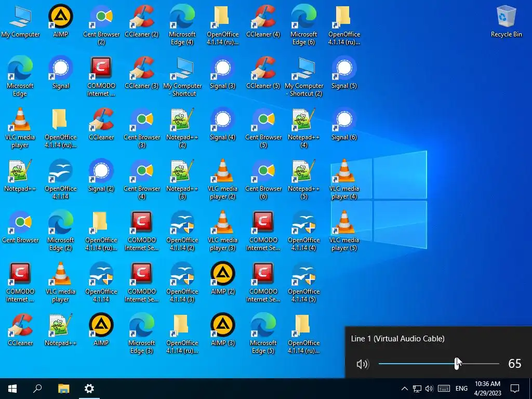The height and width of the screenshot is (399, 532).
Task: Select the Notepad++ (3) shortcut
Action: coord(182,179)
